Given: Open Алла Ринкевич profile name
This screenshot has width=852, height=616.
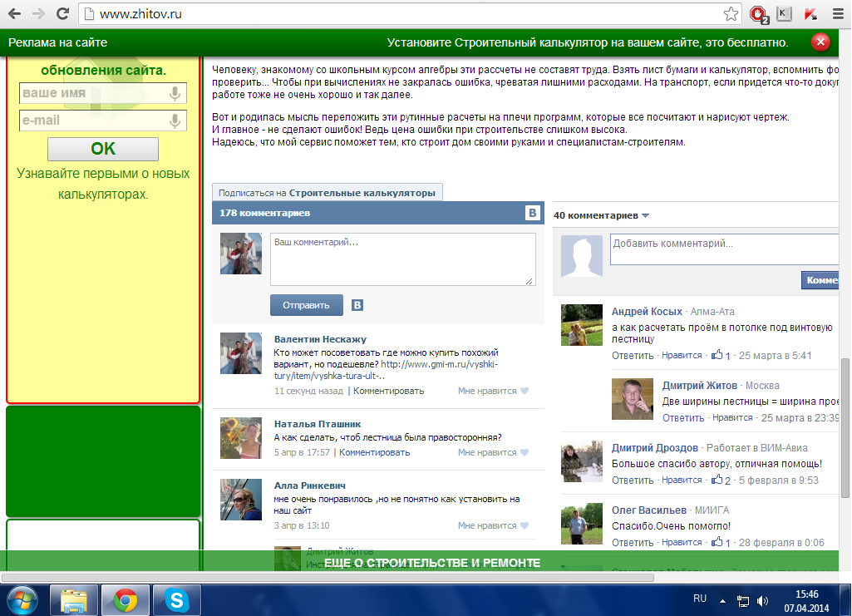Looking at the screenshot, I should click(310, 485).
